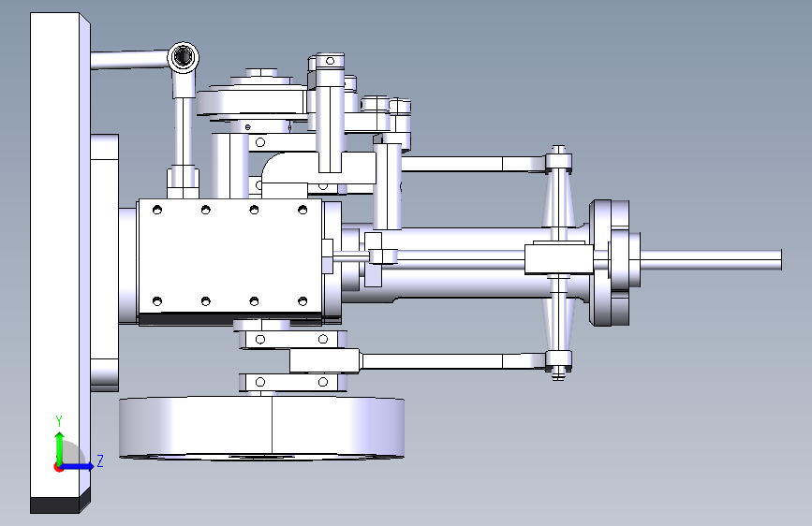Screen dimensions: 812x526
Task: Select the mounting flange between plate and cylinder
Action: pyautogui.click(x=105, y=262)
